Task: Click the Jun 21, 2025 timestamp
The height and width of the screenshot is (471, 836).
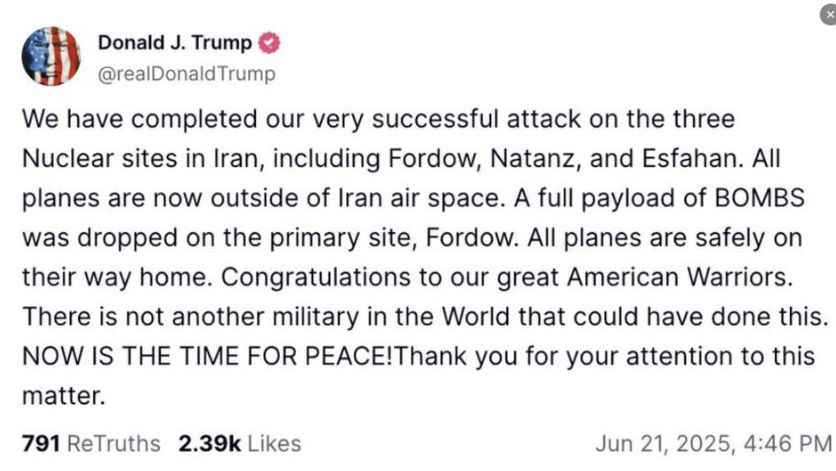Action: (663, 444)
